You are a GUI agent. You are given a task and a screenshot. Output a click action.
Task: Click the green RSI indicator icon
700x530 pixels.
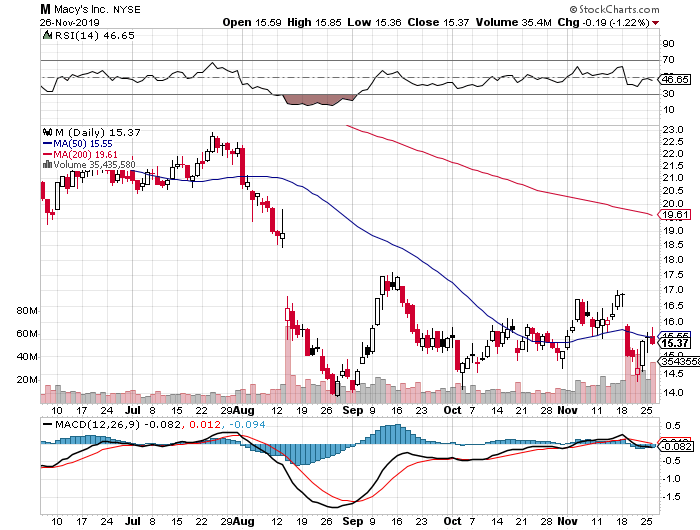pyautogui.click(x=47, y=35)
